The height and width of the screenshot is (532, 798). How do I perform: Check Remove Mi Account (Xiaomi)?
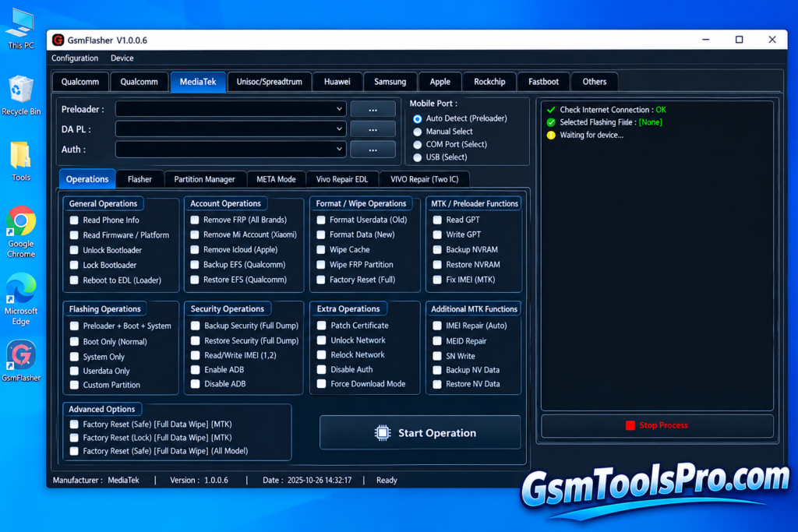click(x=194, y=235)
